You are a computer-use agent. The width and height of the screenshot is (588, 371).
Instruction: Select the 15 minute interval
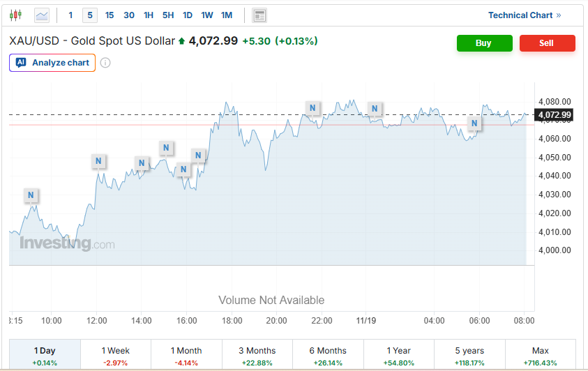coord(110,15)
